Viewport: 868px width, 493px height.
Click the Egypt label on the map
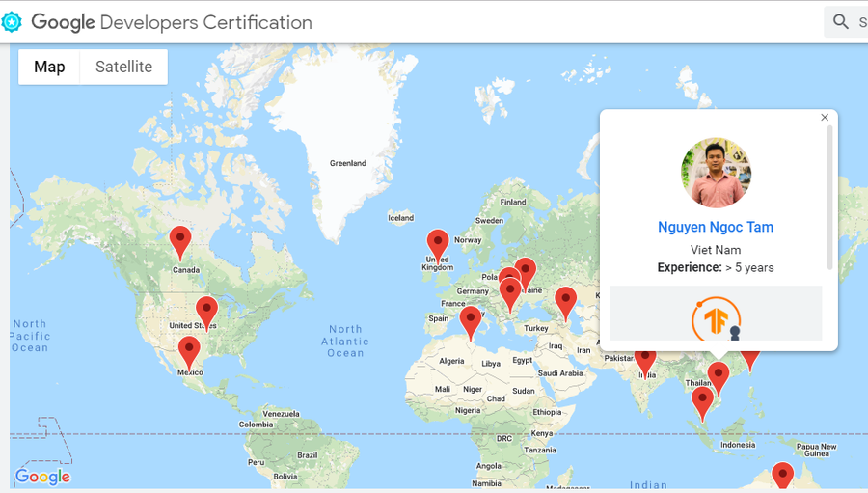click(522, 360)
